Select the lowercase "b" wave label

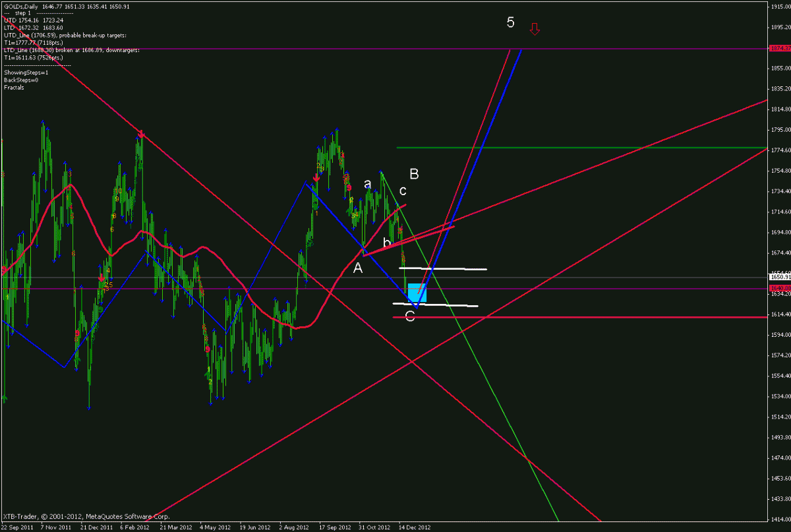click(387, 242)
